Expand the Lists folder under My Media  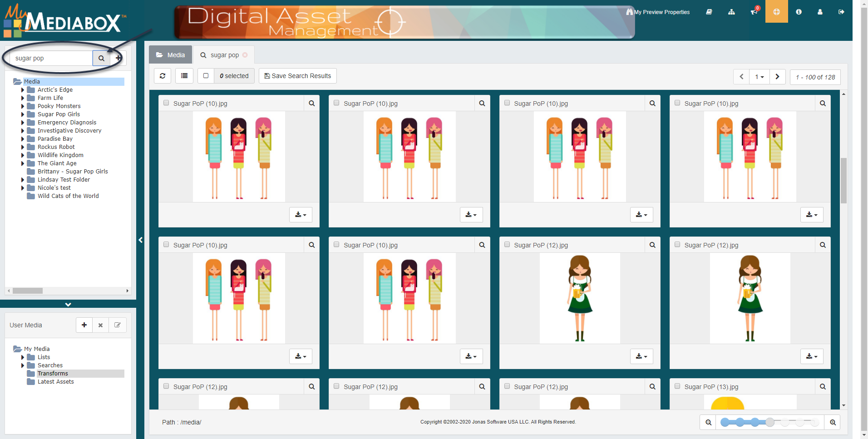point(23,357)
